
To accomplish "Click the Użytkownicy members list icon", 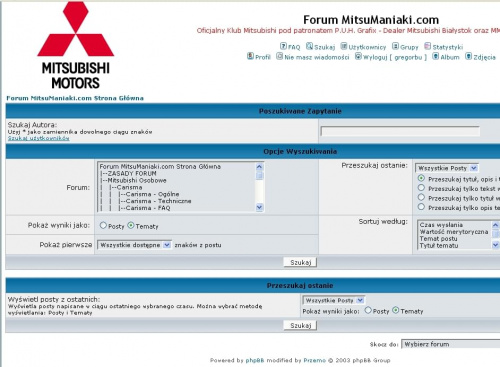I will (x=344, y=46).
